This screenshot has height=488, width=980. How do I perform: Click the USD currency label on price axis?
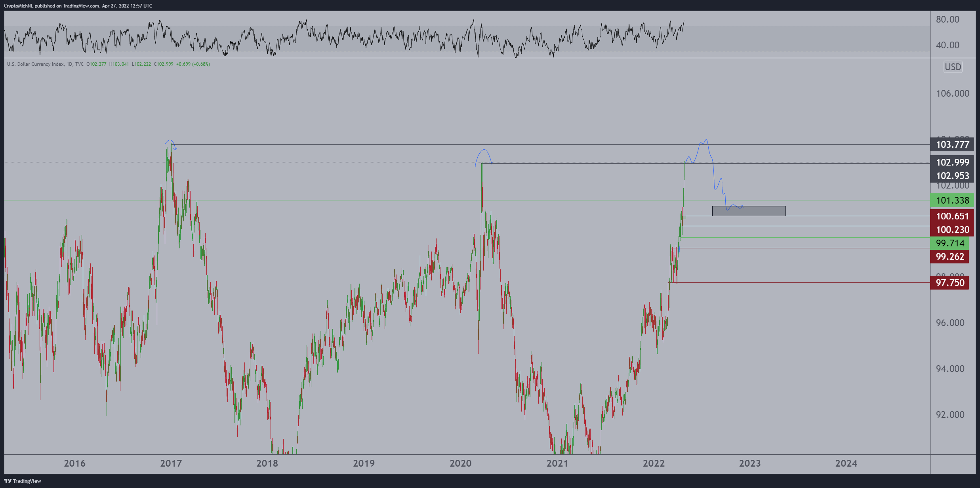click(953, 67)
